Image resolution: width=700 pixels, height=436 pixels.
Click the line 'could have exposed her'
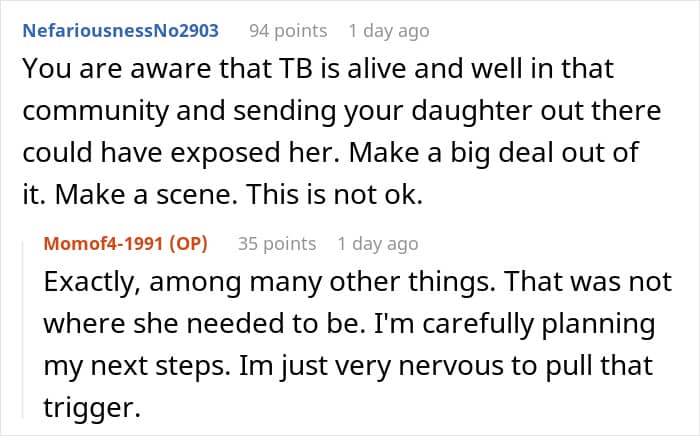[331, 154]
